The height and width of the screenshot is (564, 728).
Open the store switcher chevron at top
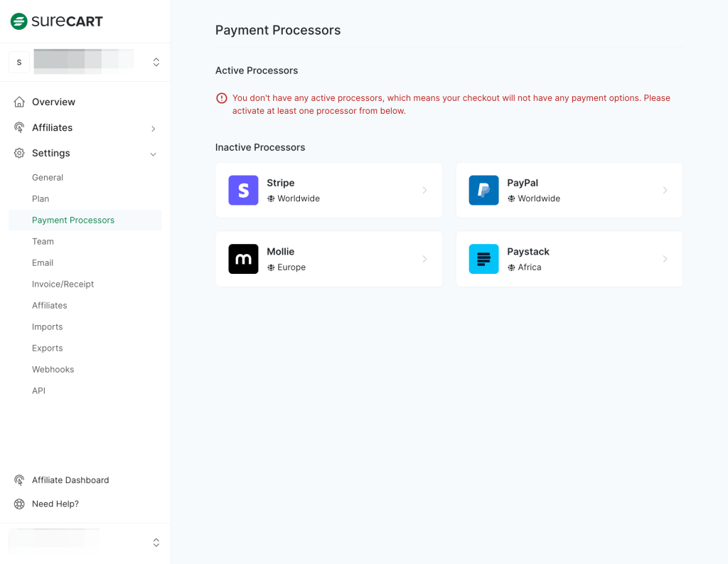(156, 62)
